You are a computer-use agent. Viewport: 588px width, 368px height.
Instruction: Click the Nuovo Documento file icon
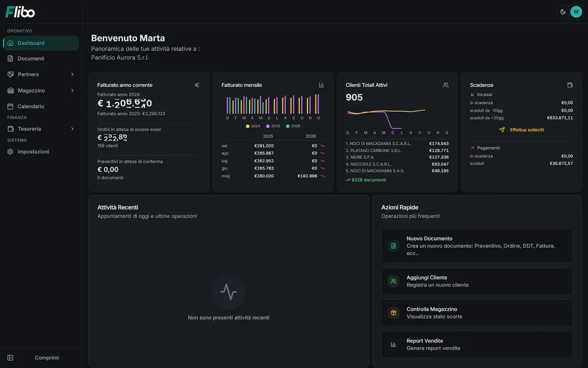pos(394,246)
